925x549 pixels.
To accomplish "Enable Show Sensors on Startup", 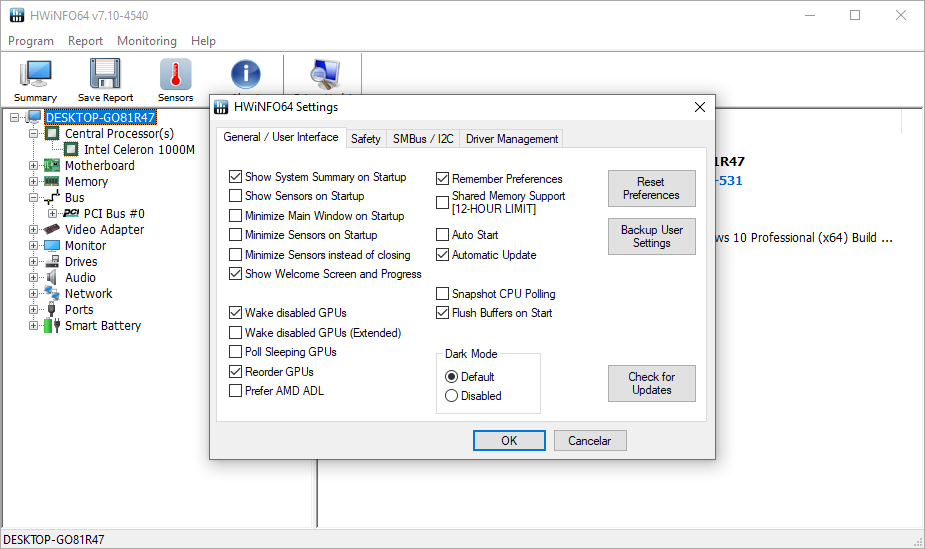I will click(235, 195).
